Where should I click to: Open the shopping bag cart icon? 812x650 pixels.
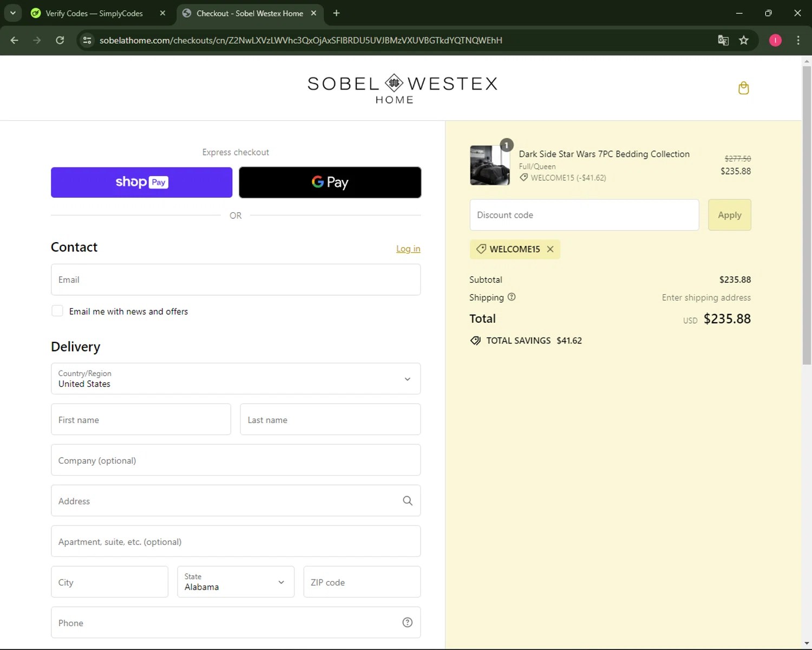pos(743,88)
